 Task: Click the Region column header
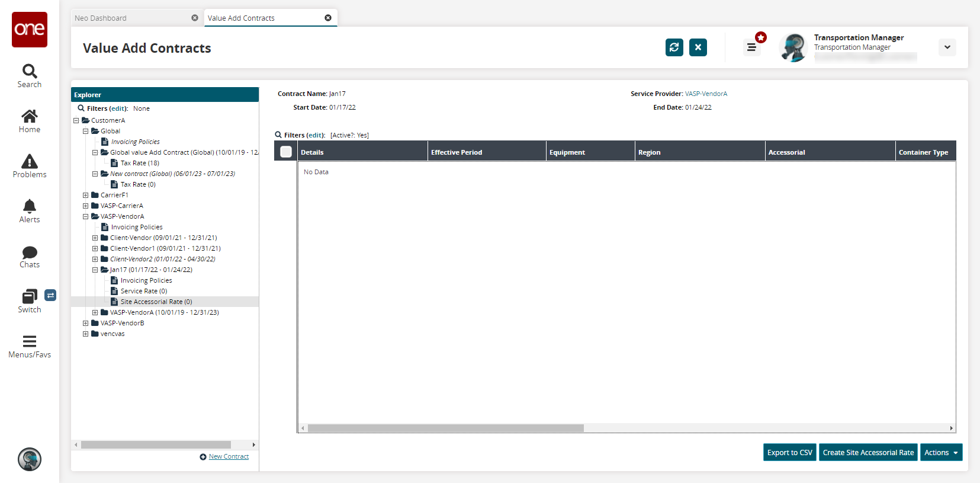pyautogui.click(x=700, y=152)
